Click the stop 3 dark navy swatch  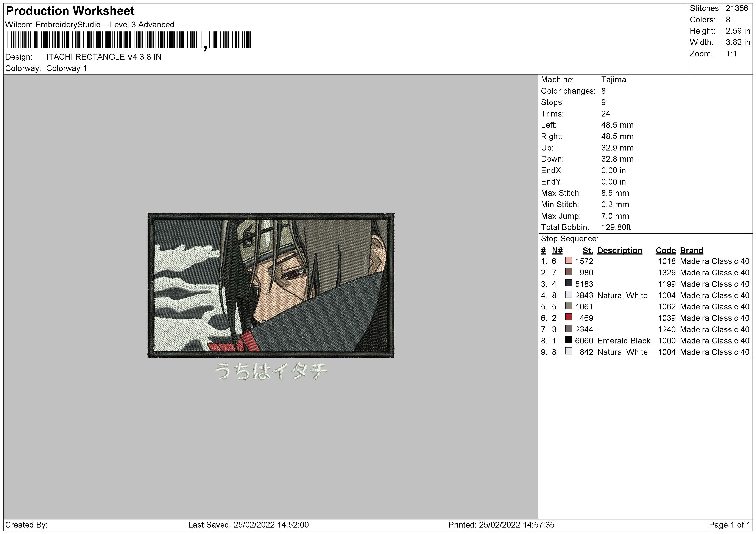(x=569, y=283)
